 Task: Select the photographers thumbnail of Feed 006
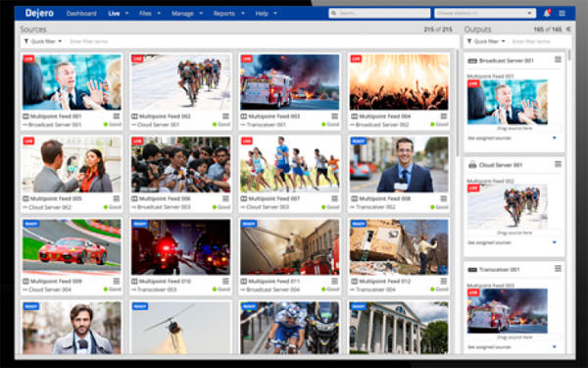(x=180, y=165)
